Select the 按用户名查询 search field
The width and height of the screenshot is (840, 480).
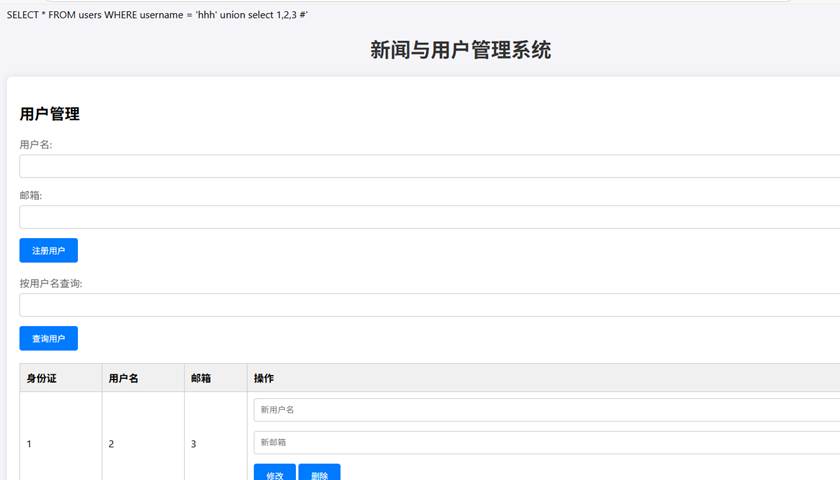coord(430,305)
